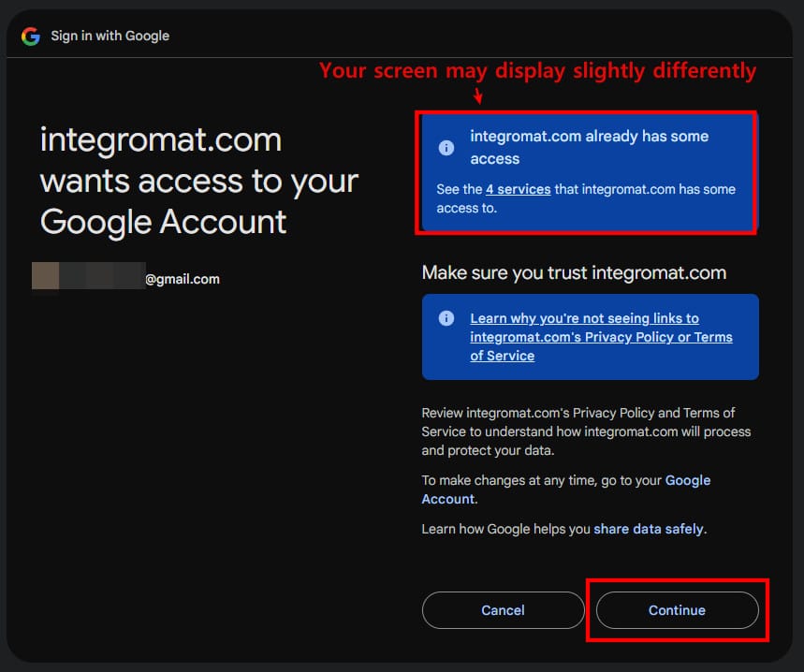Open the '4 services' link

(x=518, y=189)
